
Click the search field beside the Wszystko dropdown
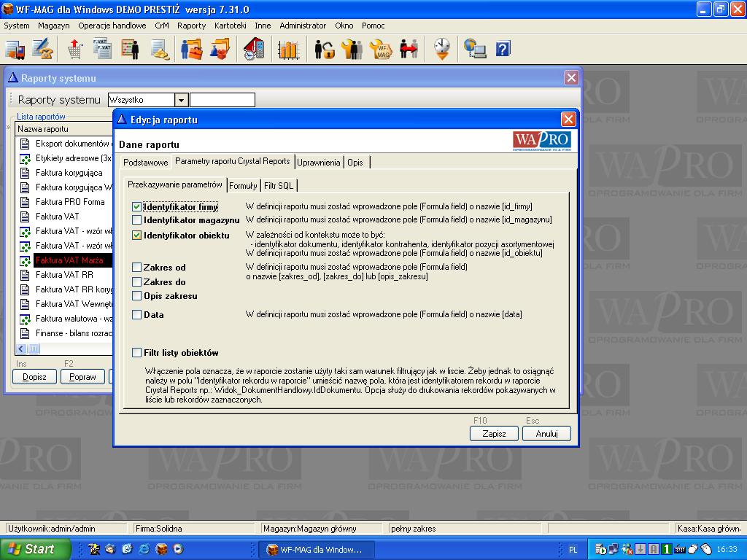pos(222,100)
